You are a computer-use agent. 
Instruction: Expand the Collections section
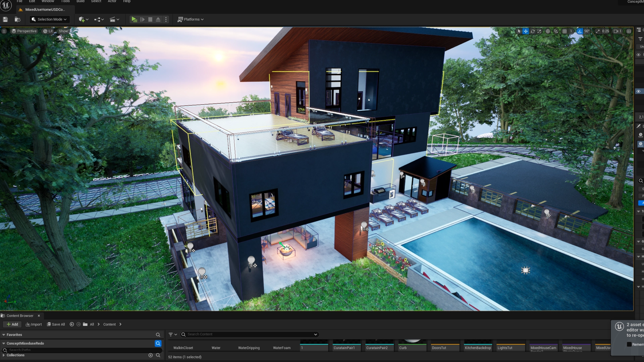pyautogui.click(x=4, y=355)
